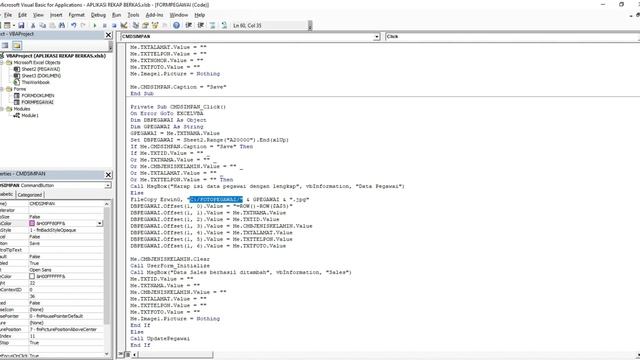Collapse the Forms folder
This screenshot has width=640, height=360.
2,89
